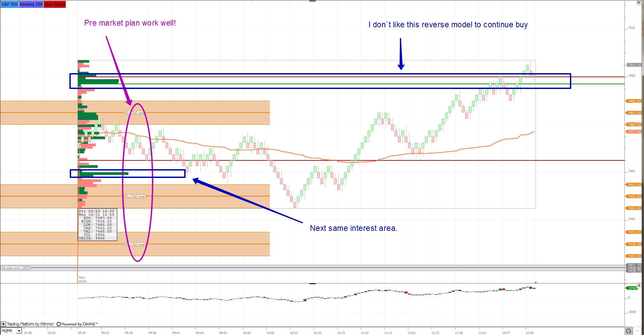Click the refresh chart icon at bottom right
Image resolution: width=644 pixels, height=335 pixels.
click(628, 331)
